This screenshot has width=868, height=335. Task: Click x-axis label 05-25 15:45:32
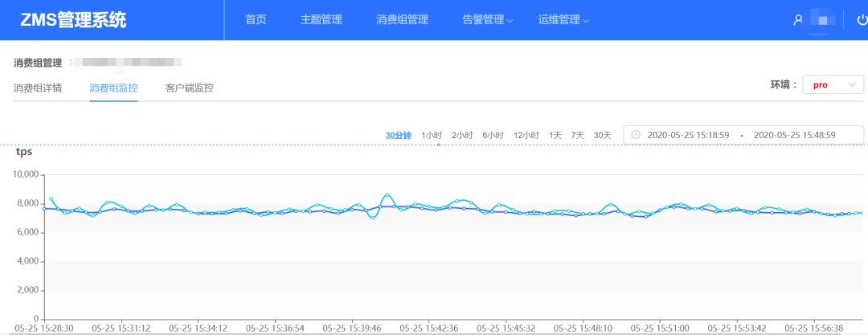506,328
